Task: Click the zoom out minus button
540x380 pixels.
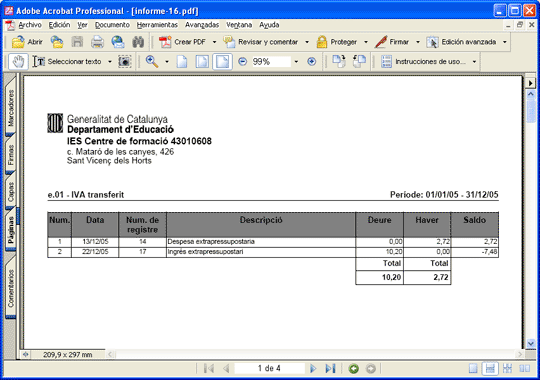Action: click(x=242, y=62)
